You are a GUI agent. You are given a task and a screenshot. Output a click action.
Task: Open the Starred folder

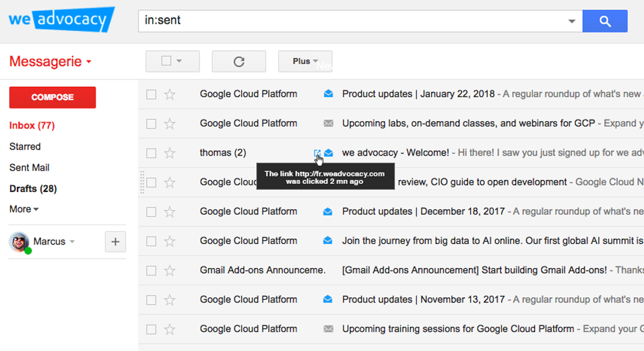tap(25, 147)
